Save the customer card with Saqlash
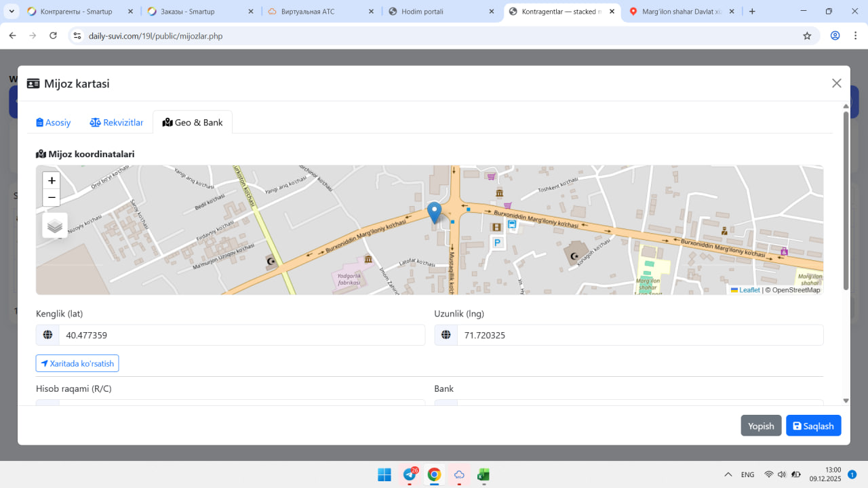This screenshot has width=868, height=488. (x=813, y=426)
